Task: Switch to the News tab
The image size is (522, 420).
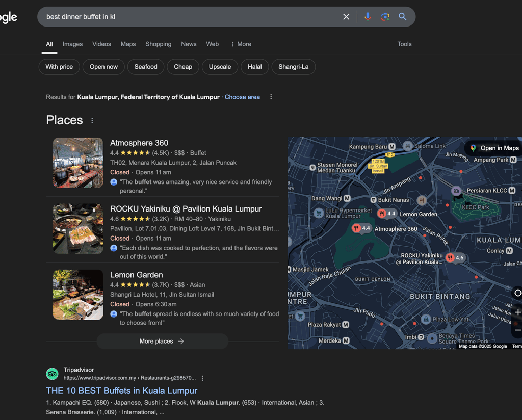Action: tap(189, 44)
